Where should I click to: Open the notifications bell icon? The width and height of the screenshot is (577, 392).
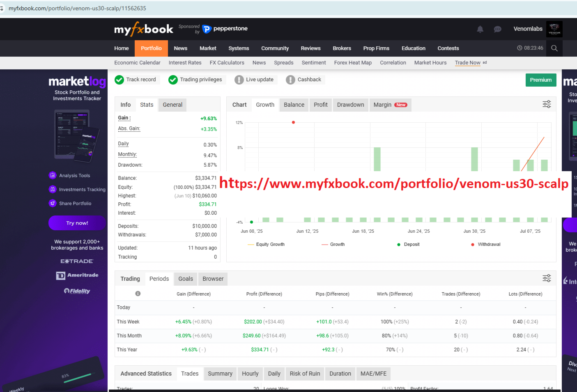(x=480, y=29)
